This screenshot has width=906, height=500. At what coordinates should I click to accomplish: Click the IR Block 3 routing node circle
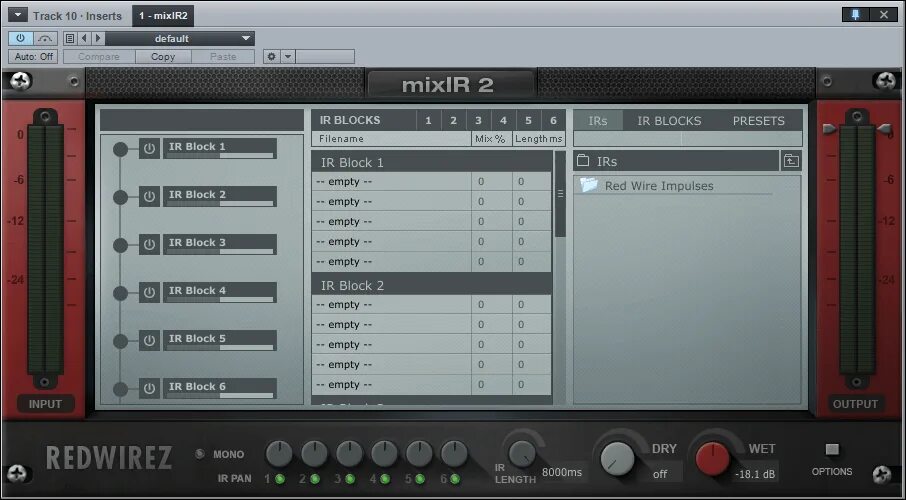[120, 245]
